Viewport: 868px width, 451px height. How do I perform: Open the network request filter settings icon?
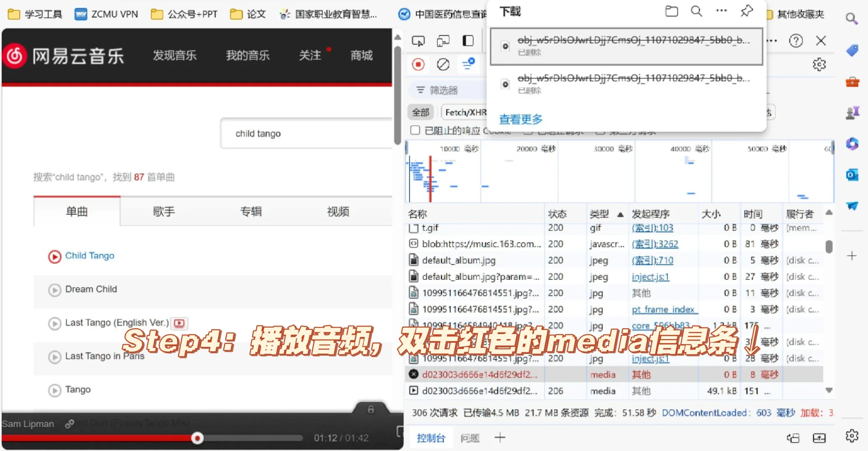click(x=469, y=64)
